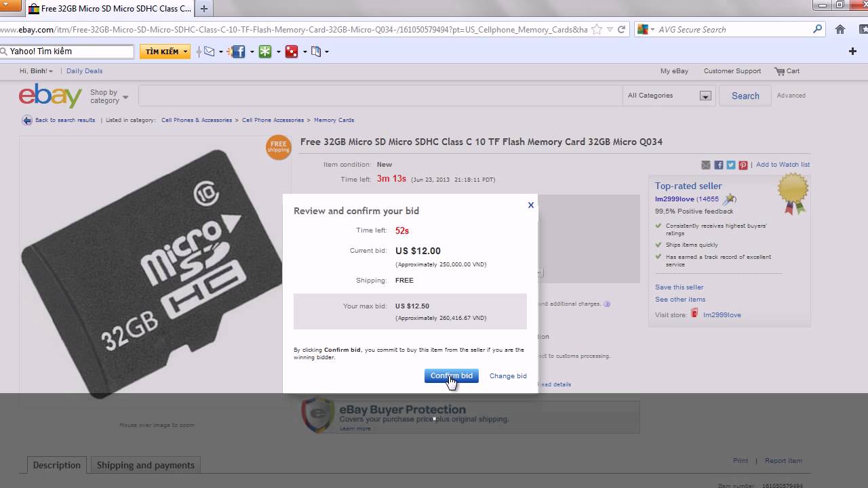Screen dimensions: 868x488
Task: Click the red store icon beside Visit store
Action: tap(694, 314)
